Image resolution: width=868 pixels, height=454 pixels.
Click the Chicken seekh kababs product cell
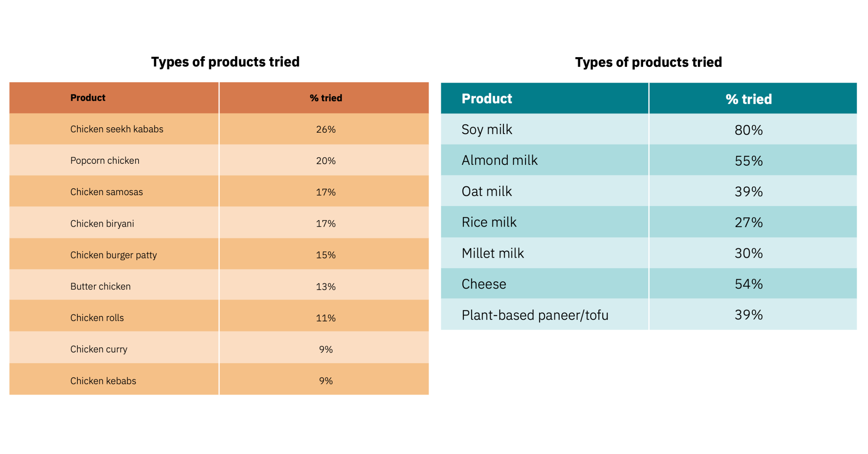coord(116,129)
